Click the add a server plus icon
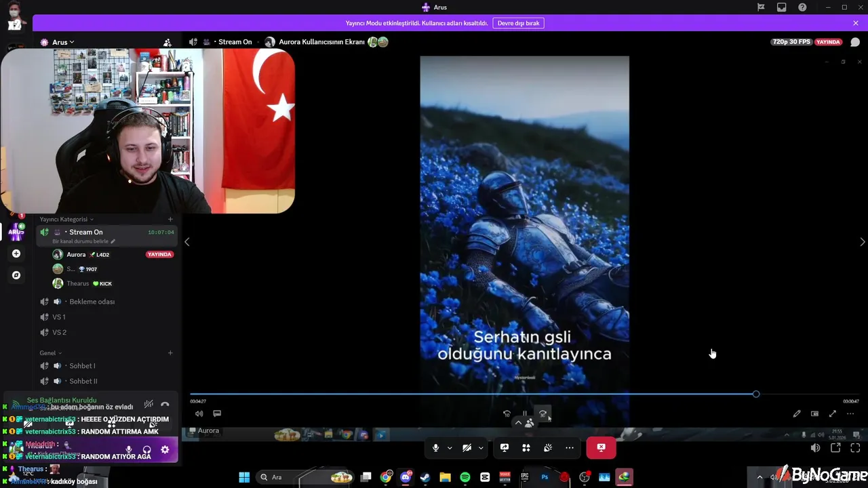This screenshot has height=488, width=868. [16, 253]
